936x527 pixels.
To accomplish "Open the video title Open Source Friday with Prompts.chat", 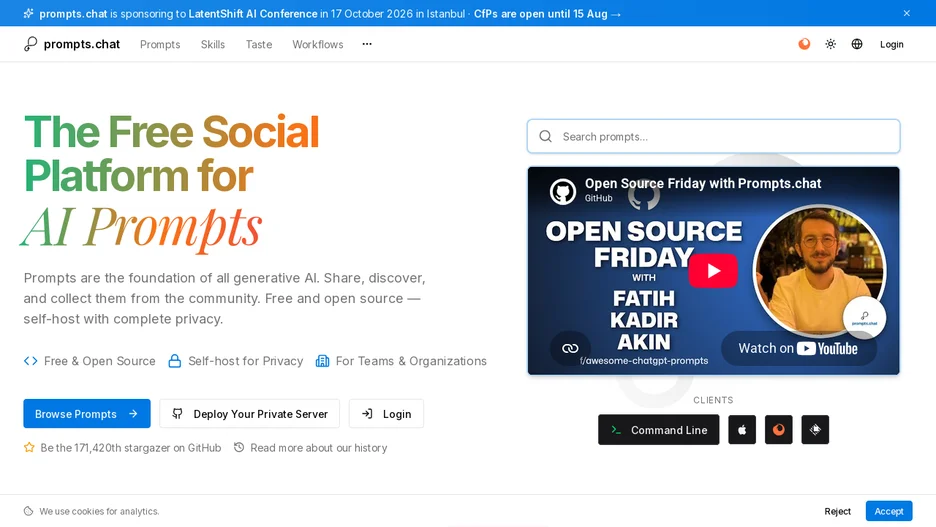I will click(703, 183).
